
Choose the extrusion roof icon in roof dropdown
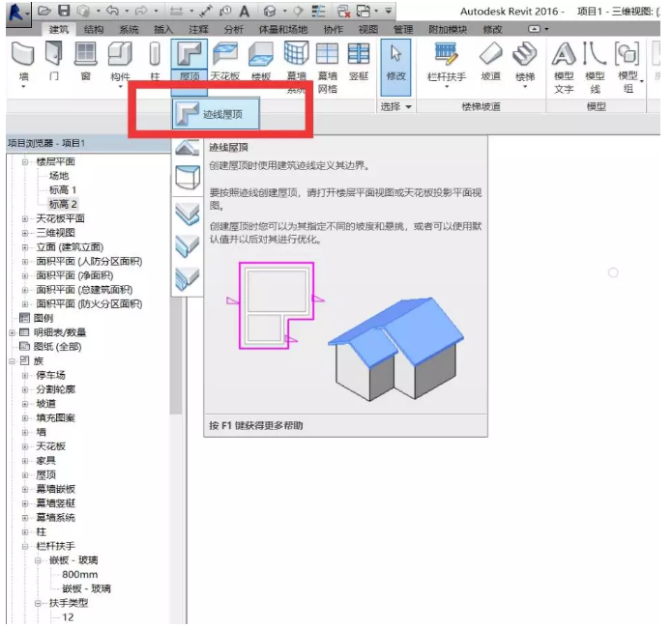click(x=188, y=148)
